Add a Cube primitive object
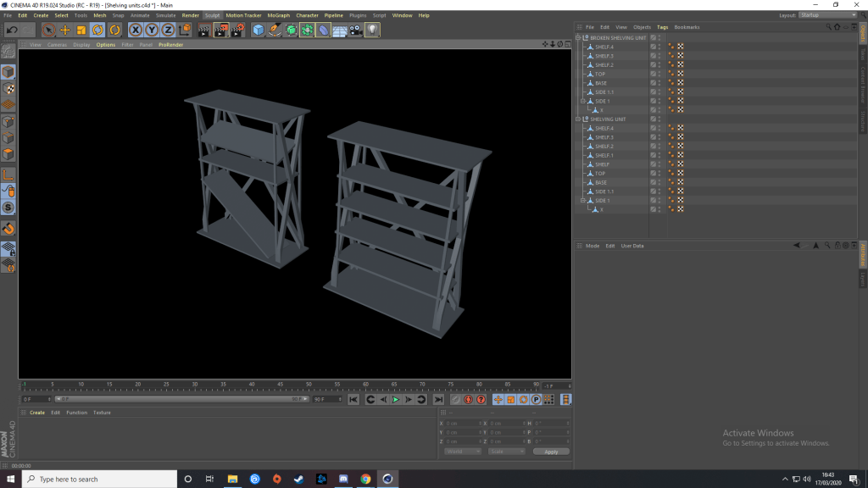The image size is (868, 488). (x=258, y=30)
